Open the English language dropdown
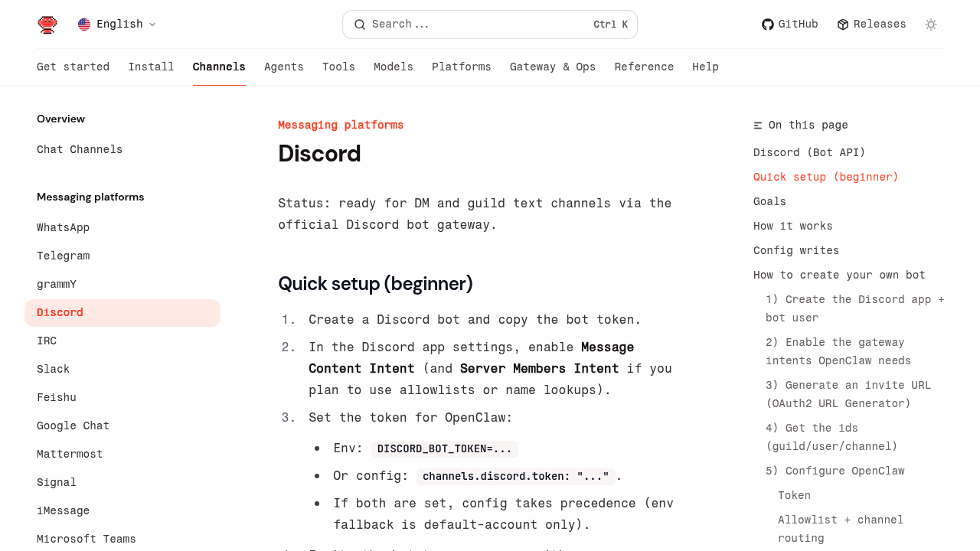 coord(119,24)
